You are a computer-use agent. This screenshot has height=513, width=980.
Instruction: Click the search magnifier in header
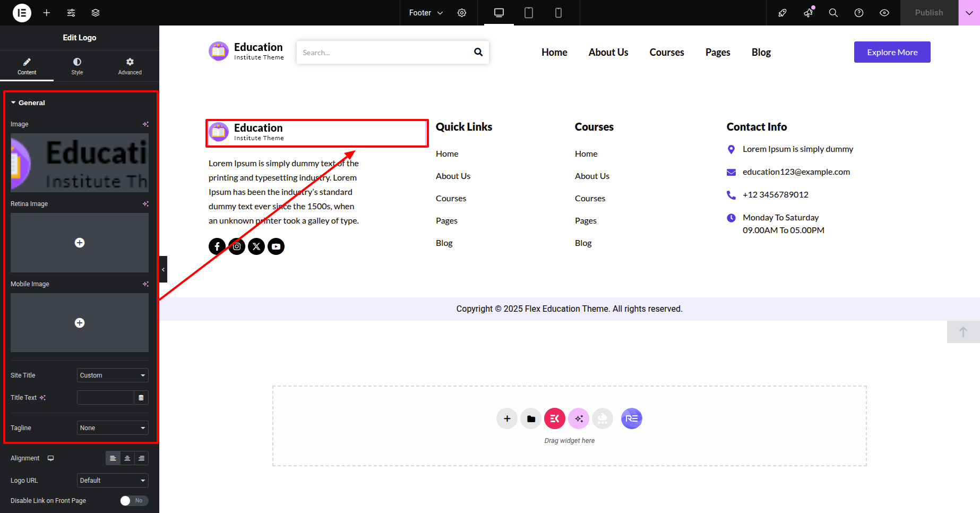point(478,52)
